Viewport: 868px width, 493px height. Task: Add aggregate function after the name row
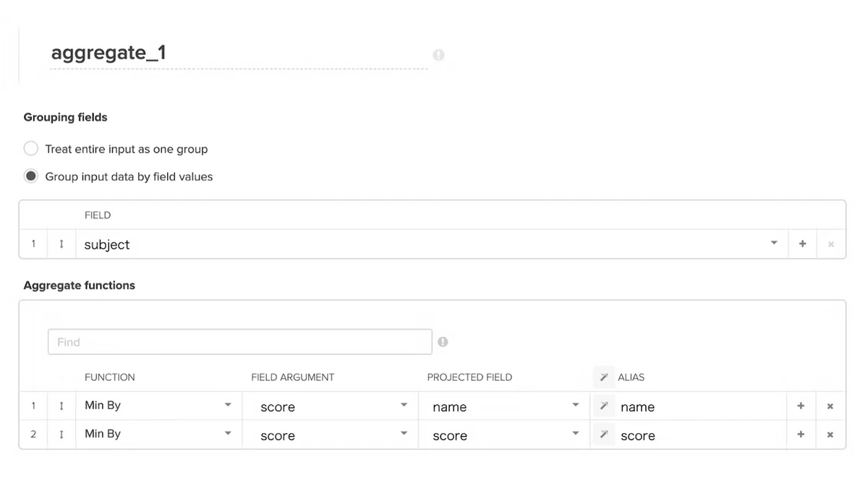pyautogui.click(x=801, y=406)
